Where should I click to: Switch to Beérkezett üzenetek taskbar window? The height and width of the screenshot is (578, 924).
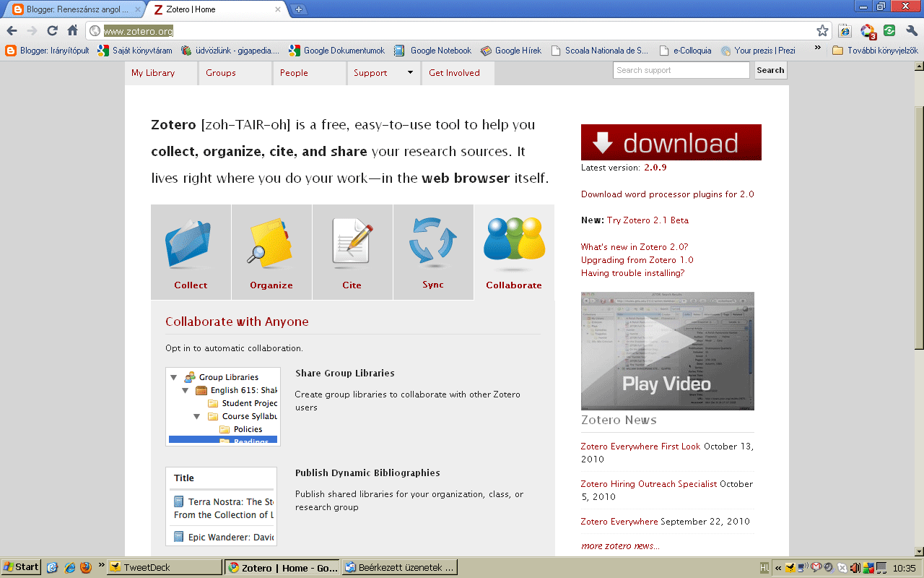coord(400,568)
